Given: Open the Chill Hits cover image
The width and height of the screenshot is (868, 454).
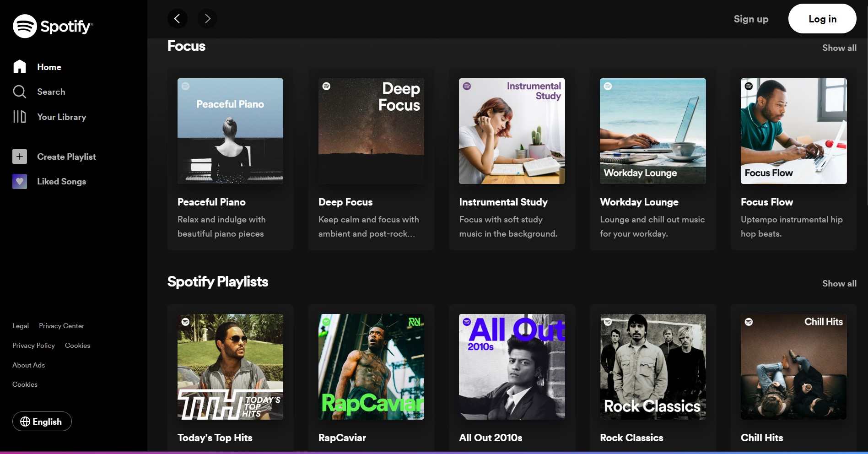Looking at the screenshot, I should [794, 367].
